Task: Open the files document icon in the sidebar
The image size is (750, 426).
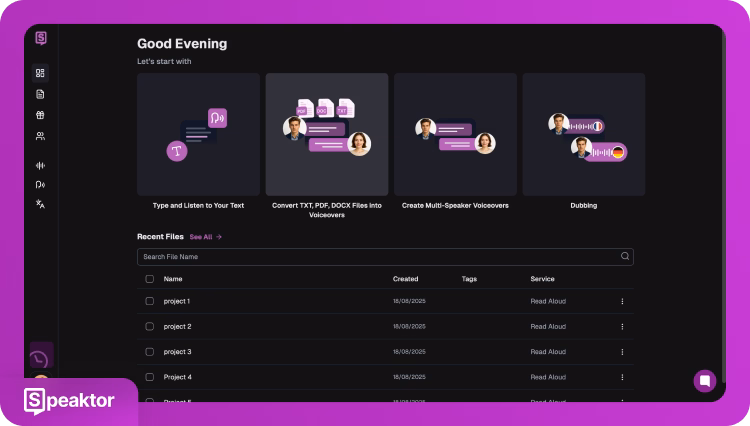Action: [40, 94]
